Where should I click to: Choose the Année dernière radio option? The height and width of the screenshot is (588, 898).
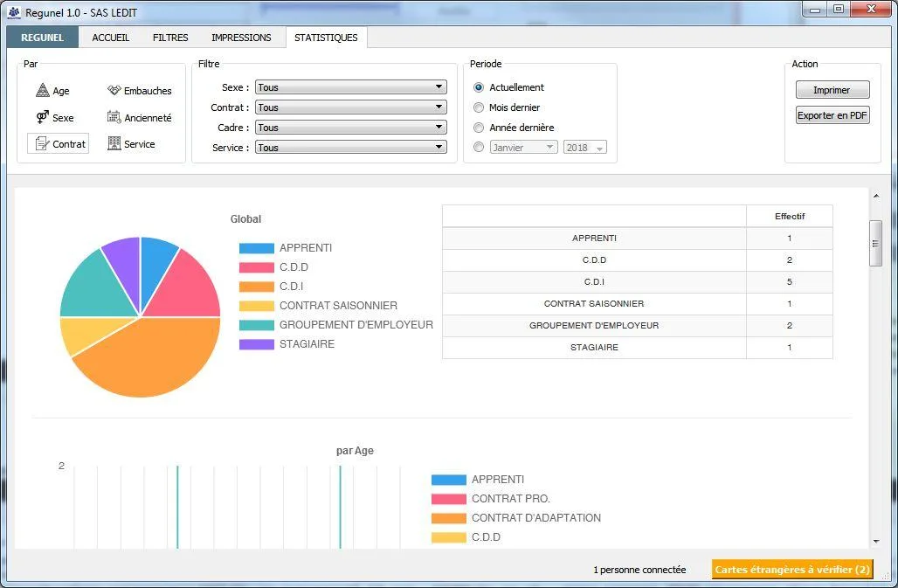click(479, 128)
